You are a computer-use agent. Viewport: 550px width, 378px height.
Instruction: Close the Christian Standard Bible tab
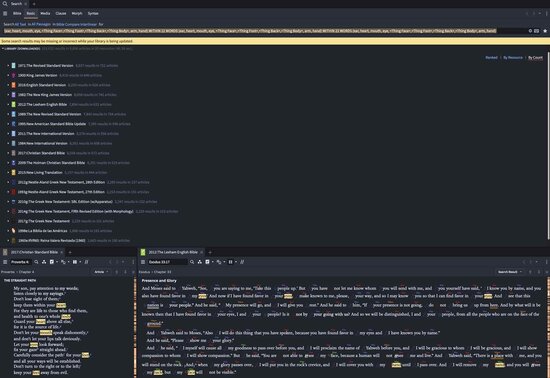[62, 252]
